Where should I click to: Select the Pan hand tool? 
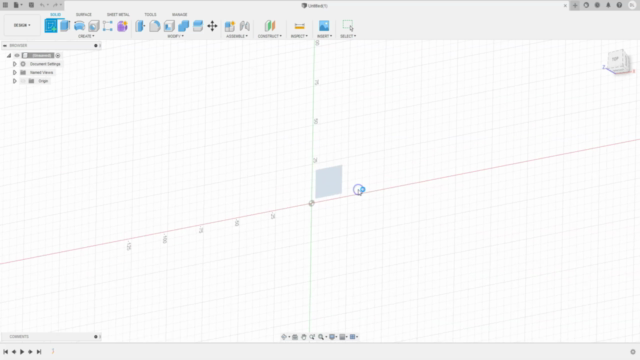point(304,337)
